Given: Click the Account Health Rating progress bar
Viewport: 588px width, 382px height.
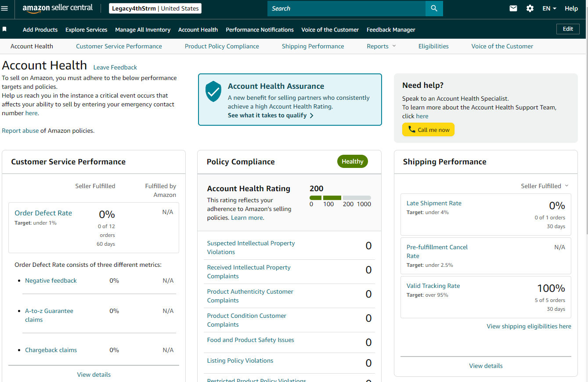Looking at the screenshot, I should tap(340, 198).
